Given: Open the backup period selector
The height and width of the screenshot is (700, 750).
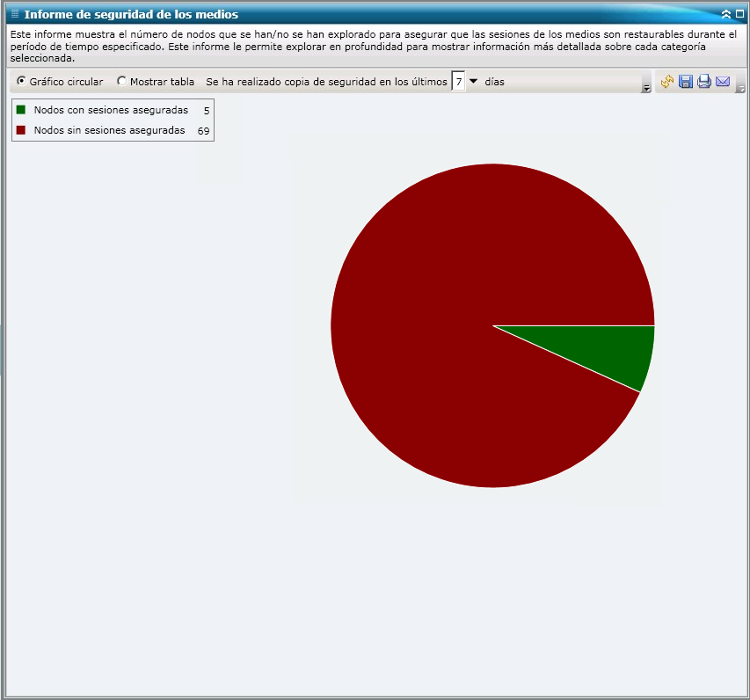Looking at the screenshot, I should (x=457, y=81).
